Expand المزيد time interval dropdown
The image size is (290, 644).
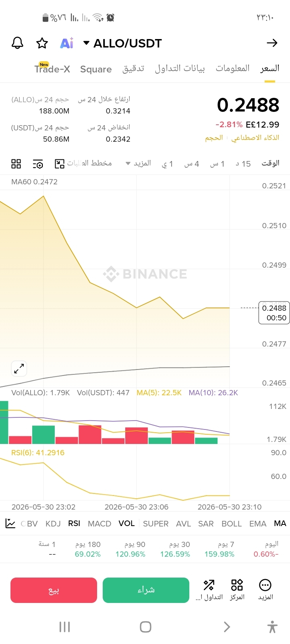click(138, 163)
